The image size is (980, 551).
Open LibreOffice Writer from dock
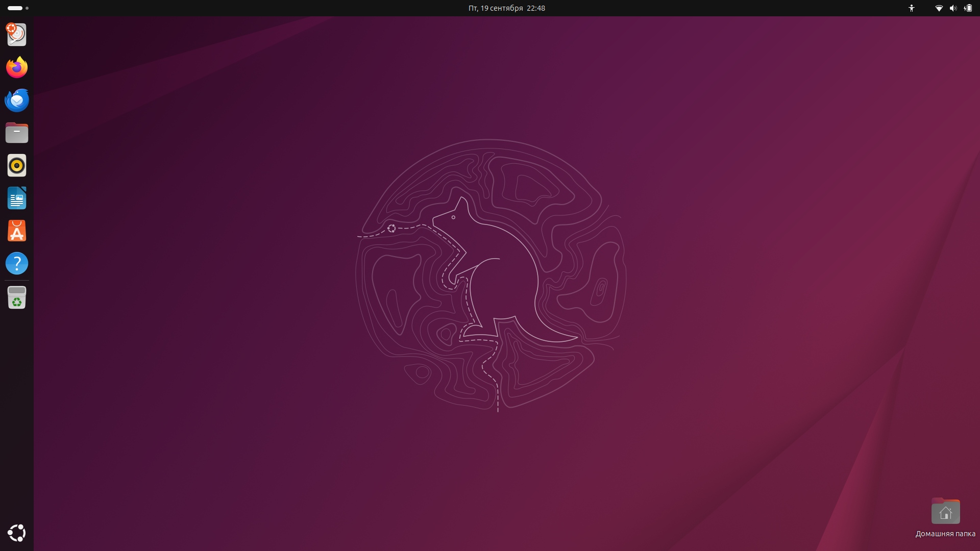[17, 198]
